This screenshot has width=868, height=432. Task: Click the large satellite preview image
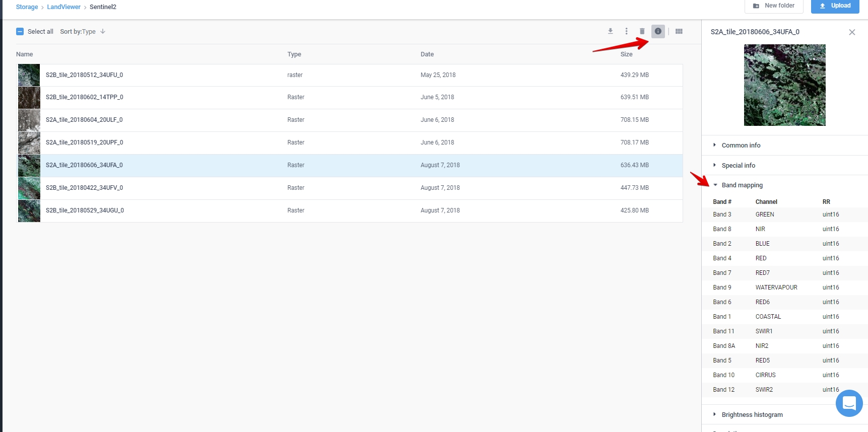(784, 85)
